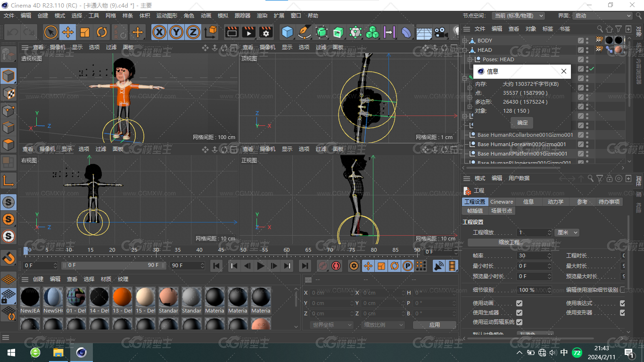The width and height of the screenshot is (644, 362).
Task: Render the current view (clapperboard icon)
Action: pyautogui.click(x=231, y=32)
